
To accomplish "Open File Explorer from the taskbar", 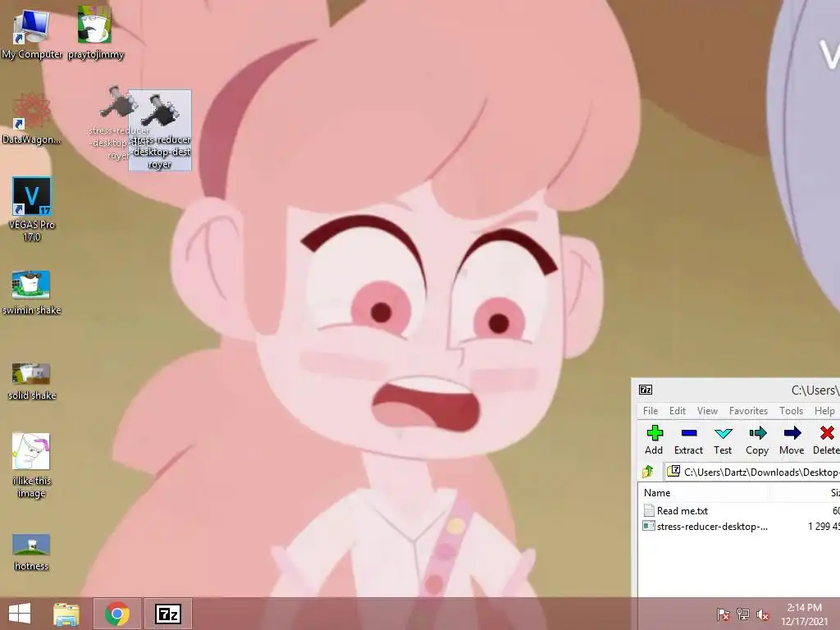I will click(66, 614).
